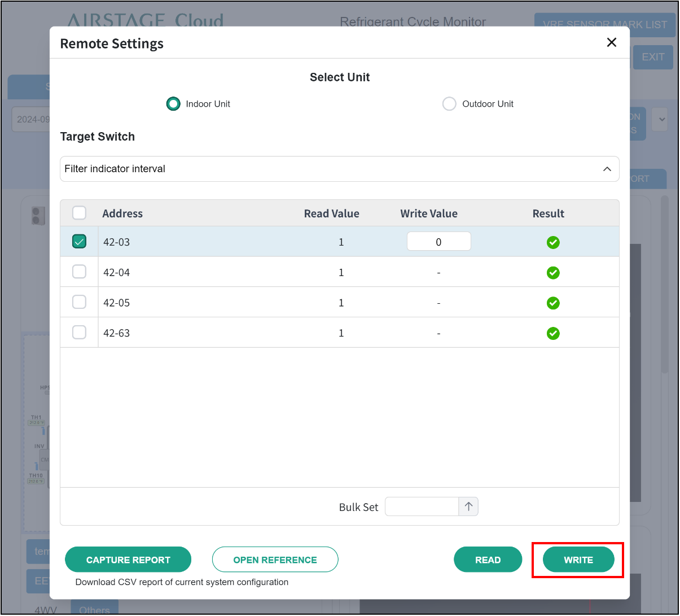Click the Bulk Set input field
680x616 pixels.
[x=422, y=506]
